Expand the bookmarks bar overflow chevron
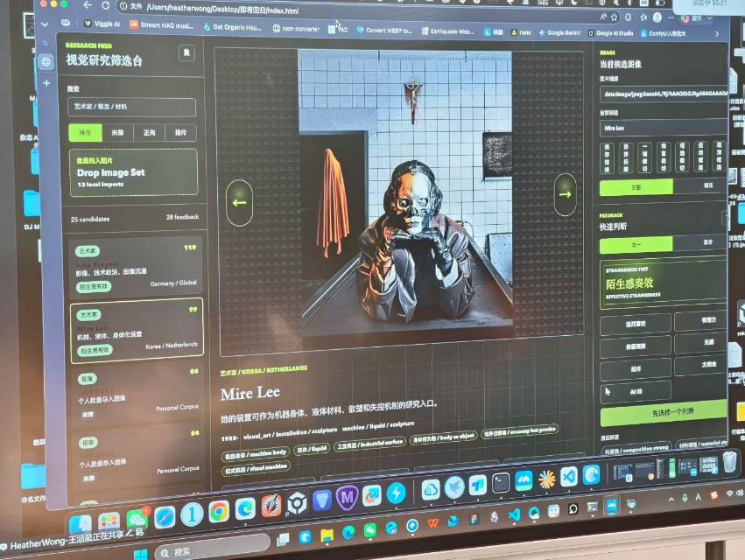Viewport: 745px width, 560px height. [x=717, y=34]
